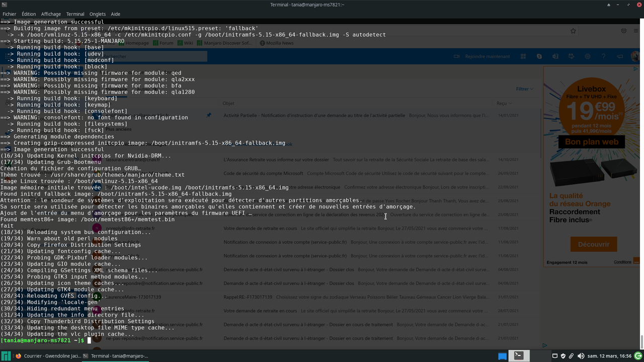Click line 'Generating module dependencies'
The height and width of the screenshot is (362, 644).
click(57, 137)
